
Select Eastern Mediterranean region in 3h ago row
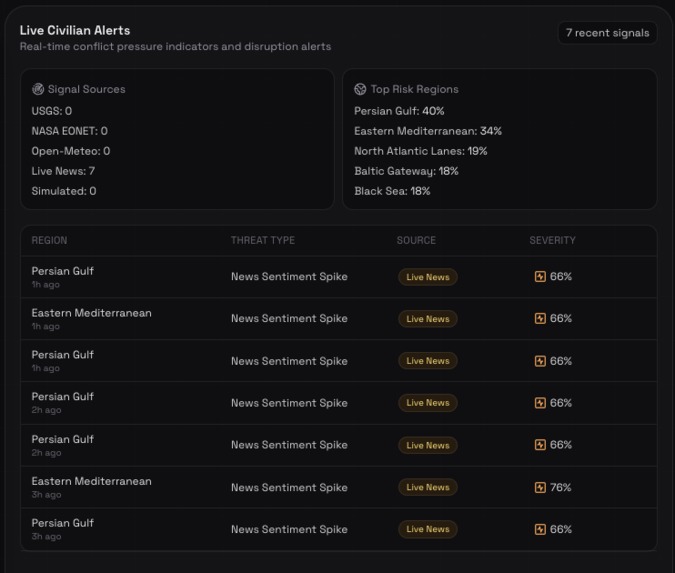(x=91, y=481)
